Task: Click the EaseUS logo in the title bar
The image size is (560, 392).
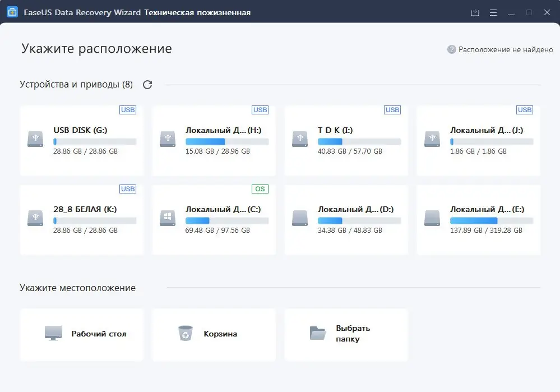Action: [x=12, y=12]
